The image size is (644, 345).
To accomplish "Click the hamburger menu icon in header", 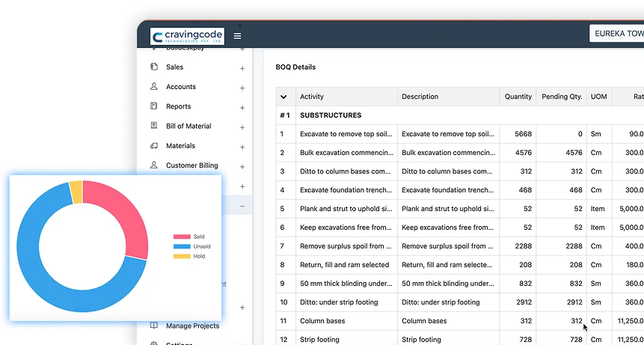I will pyautogui.click(x=237, y=36).
